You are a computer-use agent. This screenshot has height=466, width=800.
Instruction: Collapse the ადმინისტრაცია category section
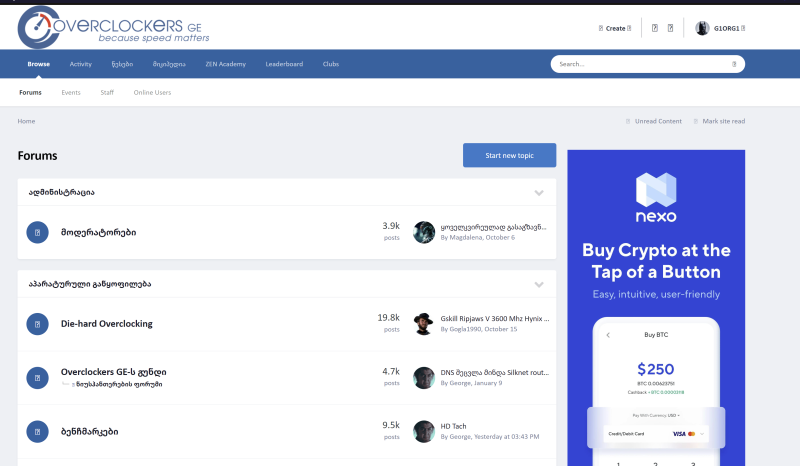[x=539, y=192]
